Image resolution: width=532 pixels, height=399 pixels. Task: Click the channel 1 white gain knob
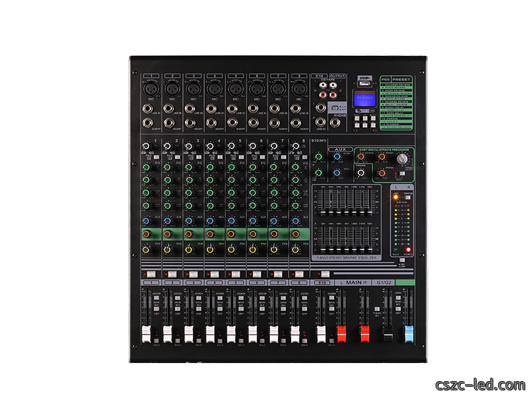coord(146,146)
